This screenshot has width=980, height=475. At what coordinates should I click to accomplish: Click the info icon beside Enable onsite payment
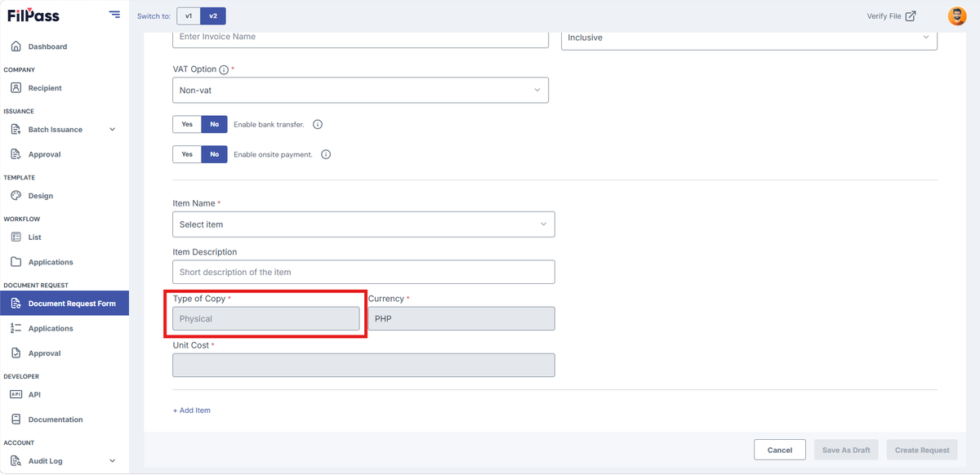(326, 154)
